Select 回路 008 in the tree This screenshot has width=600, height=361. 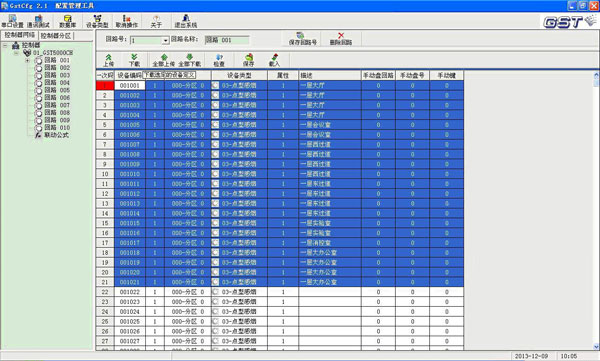point(57,113)
